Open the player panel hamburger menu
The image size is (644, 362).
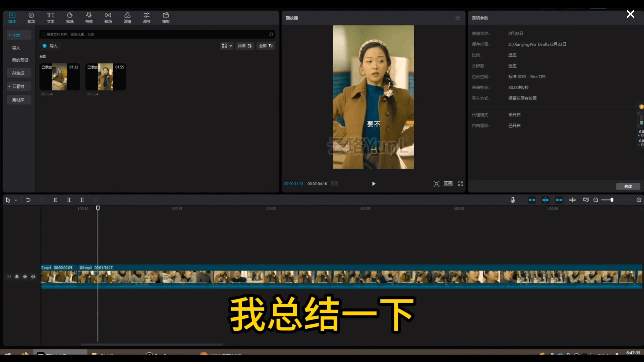458,18
